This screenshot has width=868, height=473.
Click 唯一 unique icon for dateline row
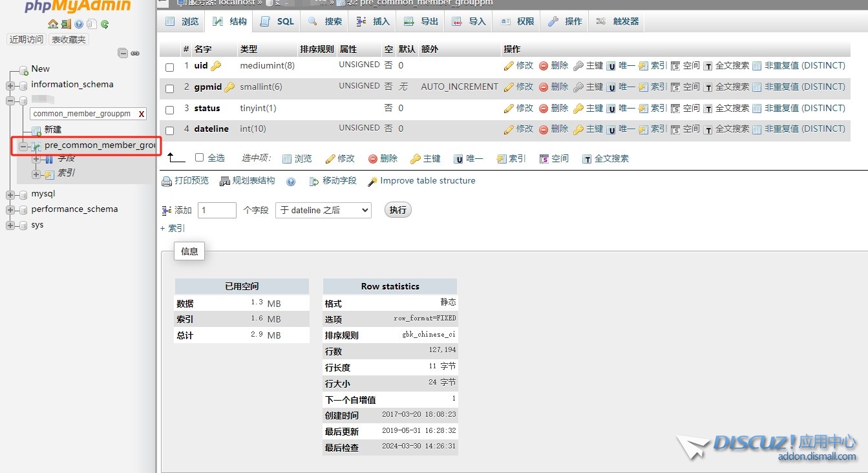click(611, 129)
